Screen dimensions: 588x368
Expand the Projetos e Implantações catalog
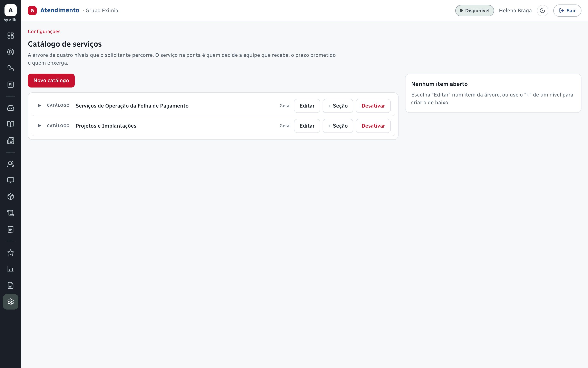pyautogui.click(x=40, y=126)
